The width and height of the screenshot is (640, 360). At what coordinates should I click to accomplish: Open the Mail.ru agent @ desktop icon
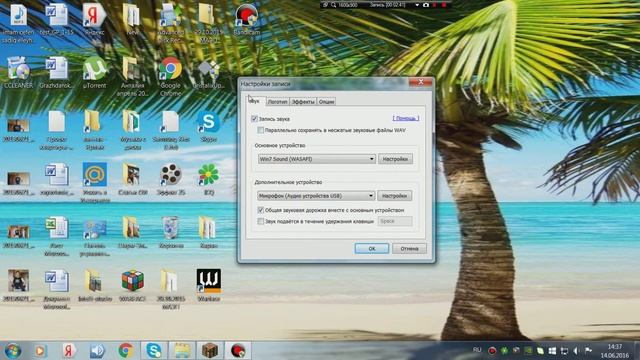[95, 183]
